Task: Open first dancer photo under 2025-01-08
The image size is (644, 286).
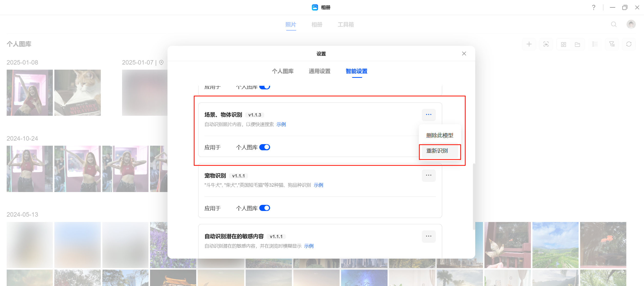Action: pos(30,93)
